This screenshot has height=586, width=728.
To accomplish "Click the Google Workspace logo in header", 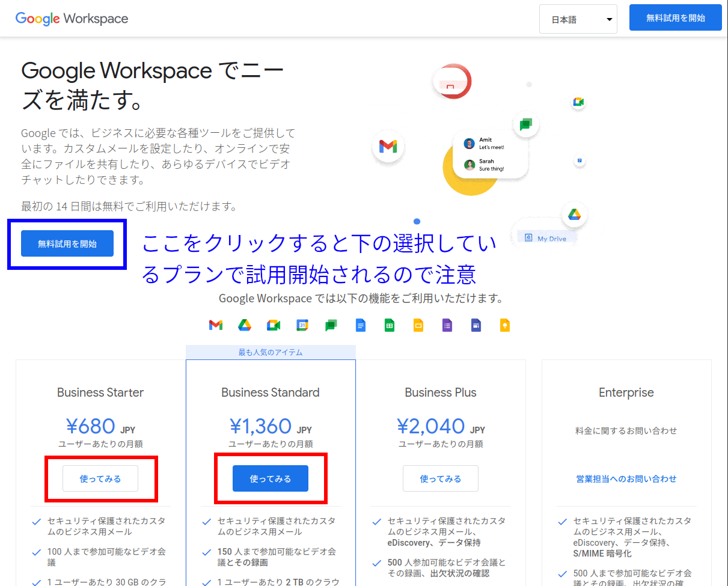I will 72,19.
